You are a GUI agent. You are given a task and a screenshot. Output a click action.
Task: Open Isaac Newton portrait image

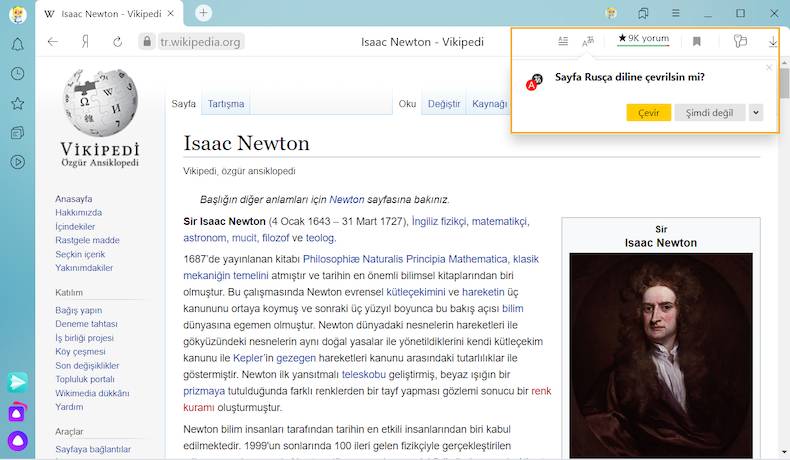660,354
